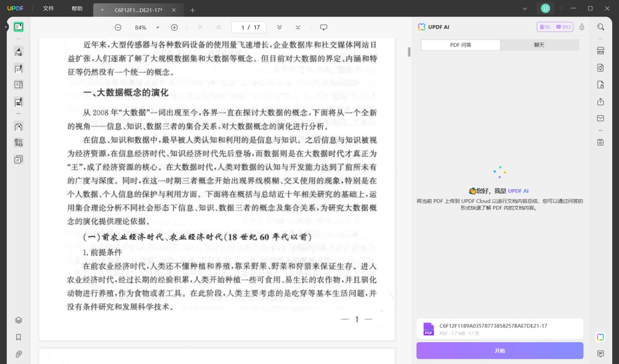Image resolution: width=619 pixels, height=364 pixels.
Task: Toggle the layers panel in sidebar
Action: coord(19,320)
